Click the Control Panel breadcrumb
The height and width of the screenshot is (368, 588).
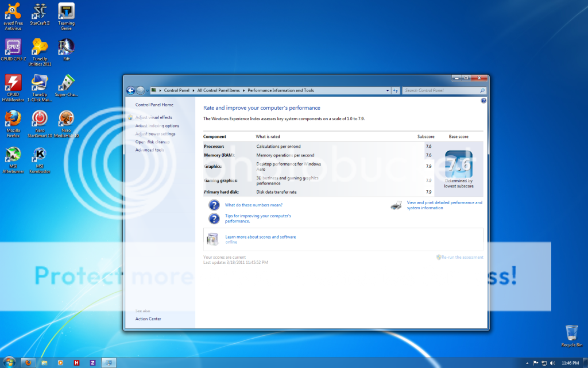(x=176, y=90)
